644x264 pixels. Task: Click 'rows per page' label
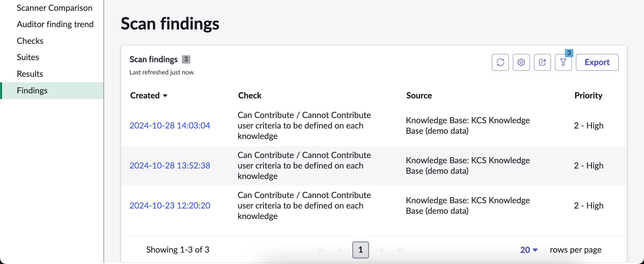[576, 250]
